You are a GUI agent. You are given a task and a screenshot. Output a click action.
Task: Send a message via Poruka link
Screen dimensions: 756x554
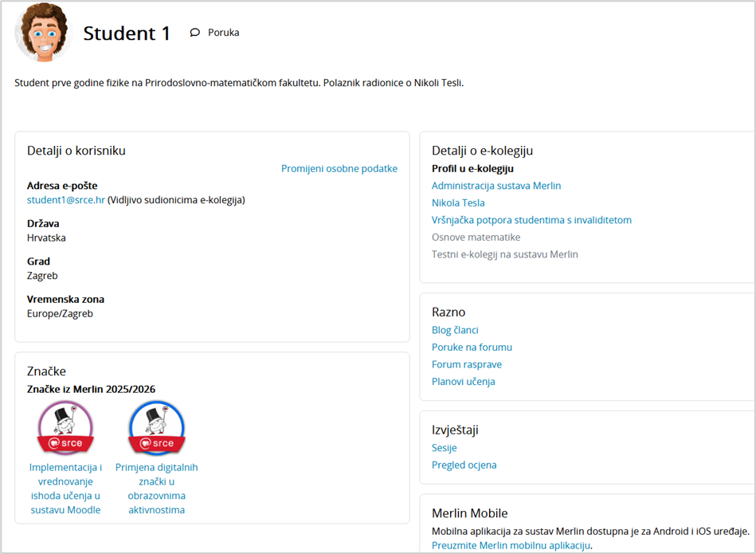[223, 33]
